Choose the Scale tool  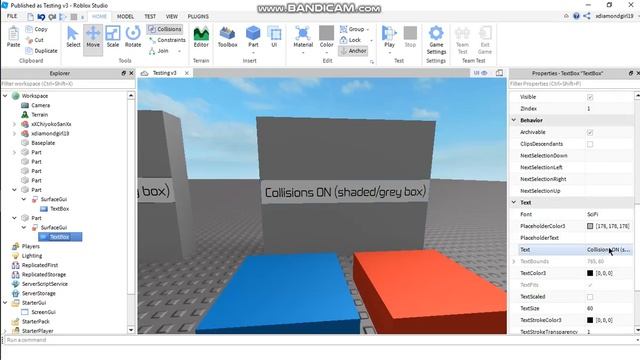[113, 38]
